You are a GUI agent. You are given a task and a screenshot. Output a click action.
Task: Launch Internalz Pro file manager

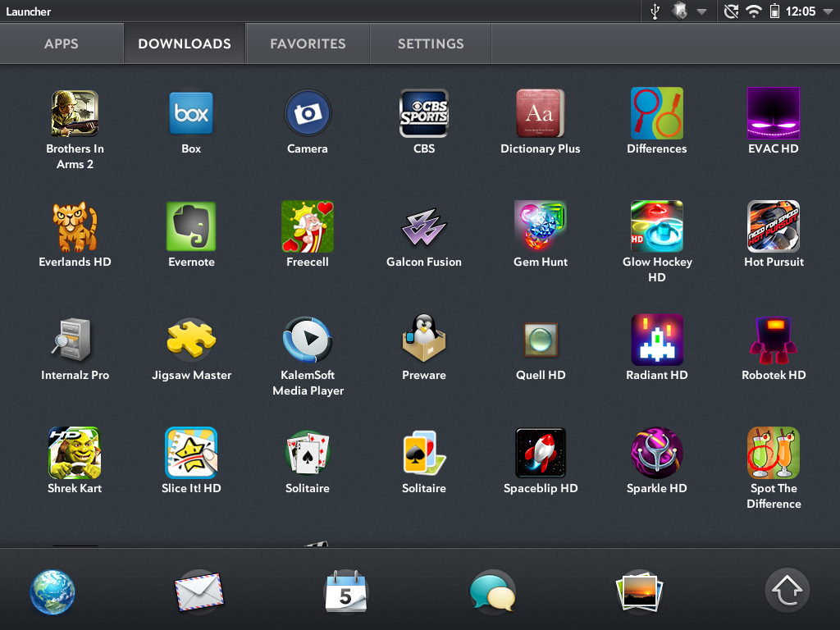72,339
